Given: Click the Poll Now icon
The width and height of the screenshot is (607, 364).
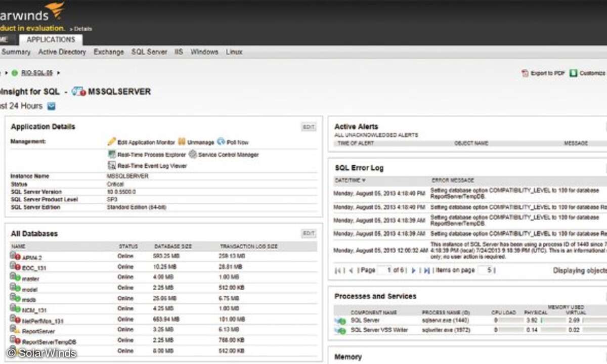Looking at the screenshot, I should click(221, 142).
